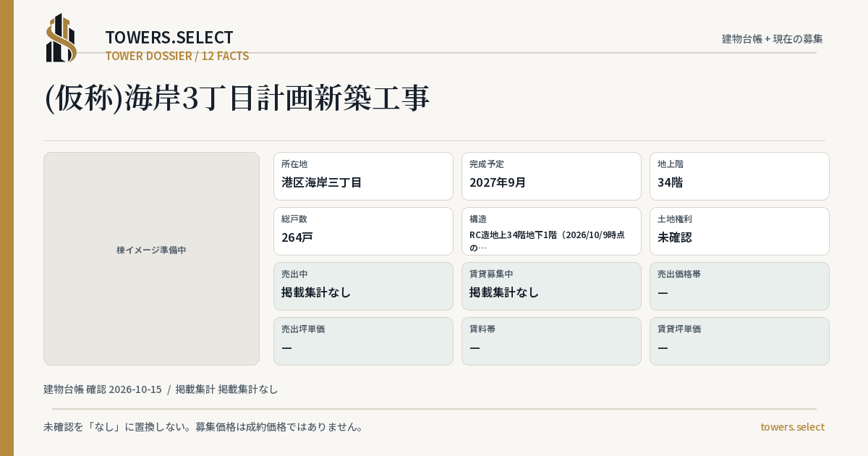Click the 売出中 掲載集計なし card
The width and height of the screenshot is (868, 456).
tap(363, 286)
